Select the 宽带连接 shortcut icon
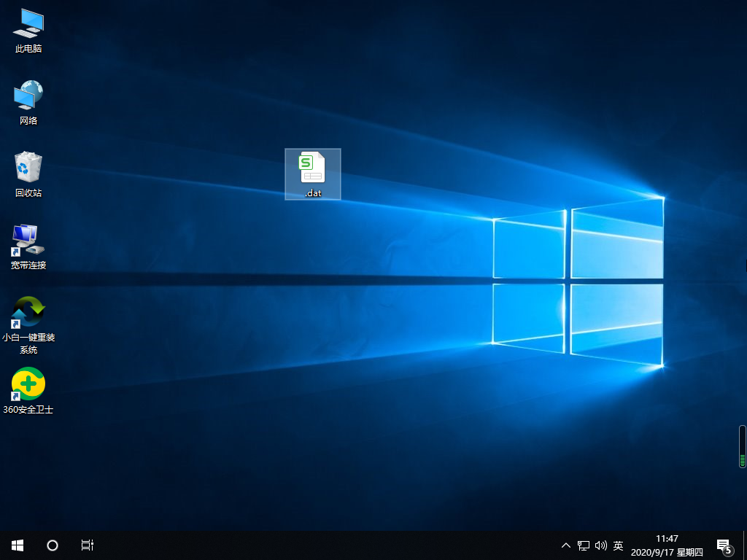 pos(28,247)
